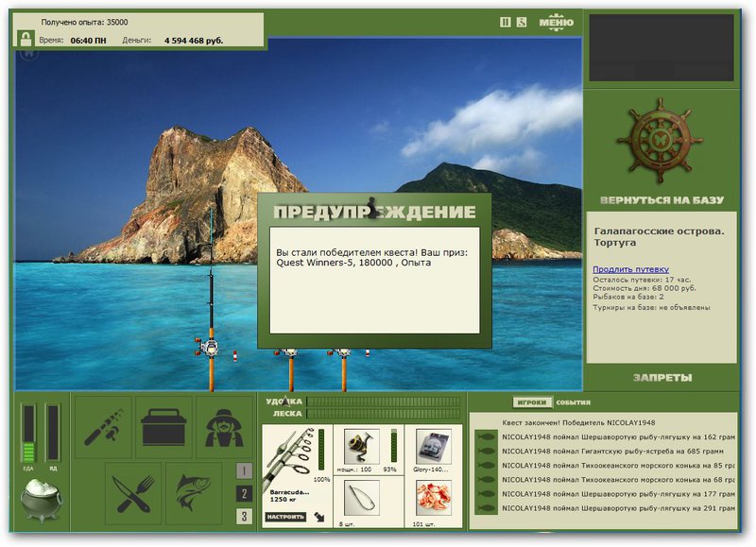The image size is (756, 547).
Task: Select rod slot 1
Action: coord(244,470)
